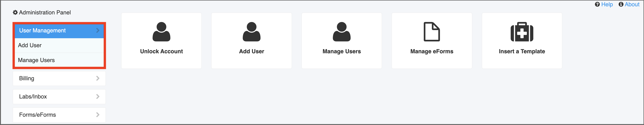Click the Add User card person icon

tap(251, 31)
